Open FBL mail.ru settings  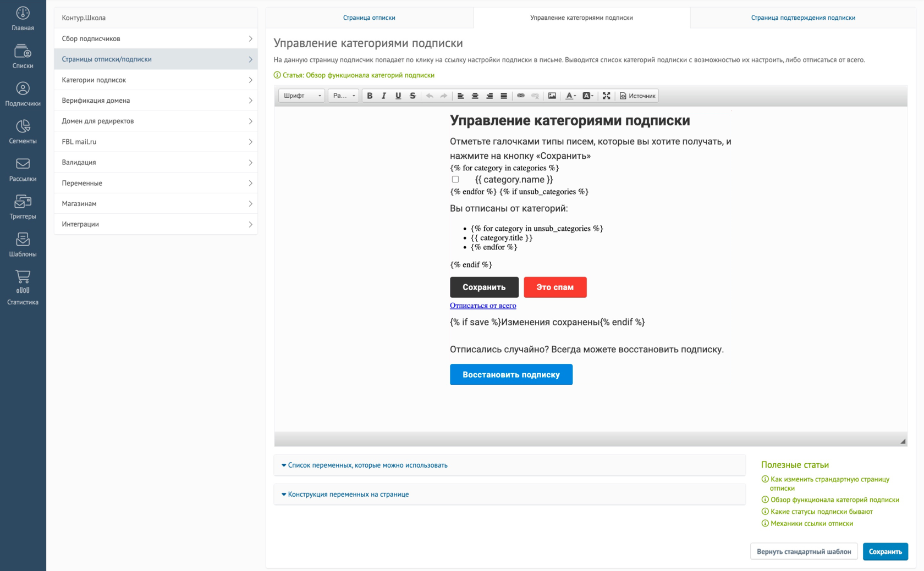tap(156, 141)
